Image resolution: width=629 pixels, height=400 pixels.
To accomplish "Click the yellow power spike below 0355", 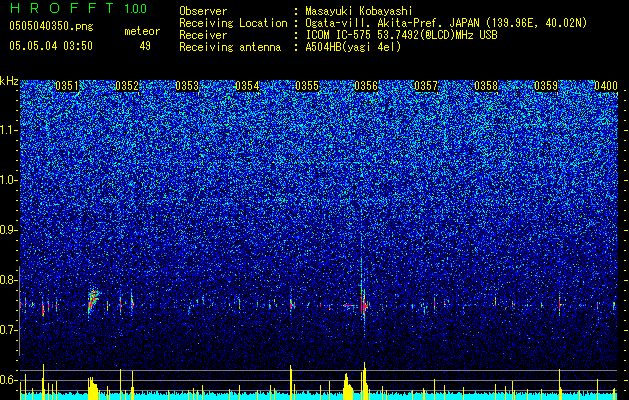I will click(291, 383).
